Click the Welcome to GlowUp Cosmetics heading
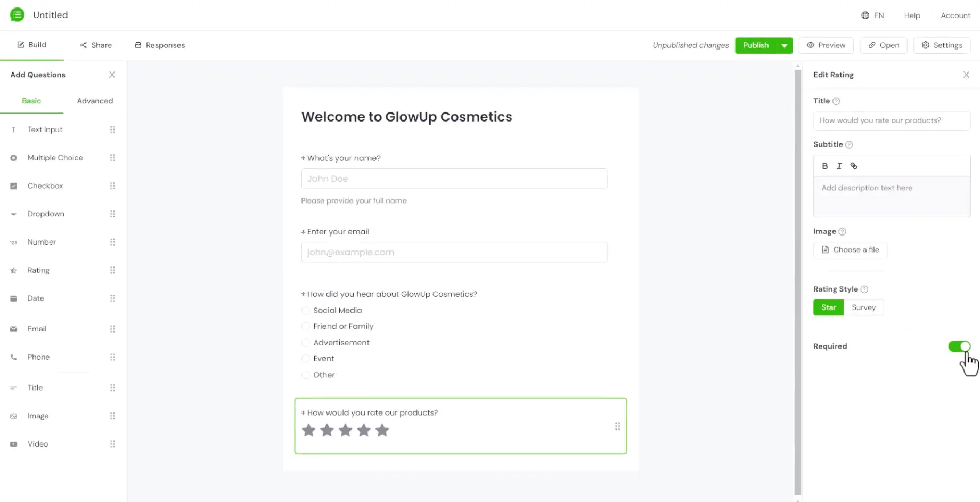This screenshot has height=502, width=980. pos(406,117)
